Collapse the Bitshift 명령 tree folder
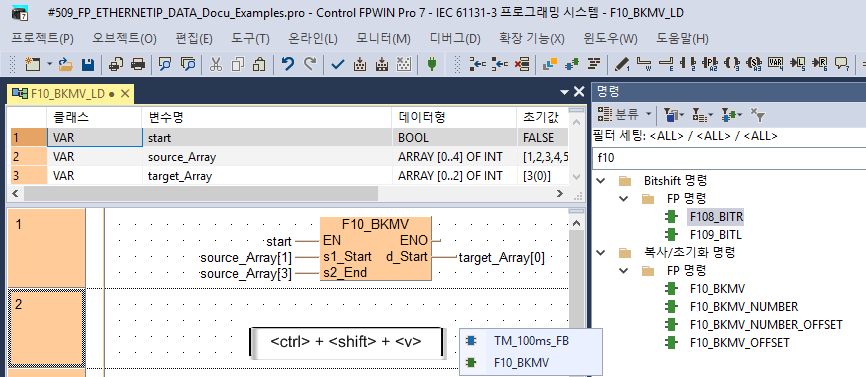 point(601,180)
